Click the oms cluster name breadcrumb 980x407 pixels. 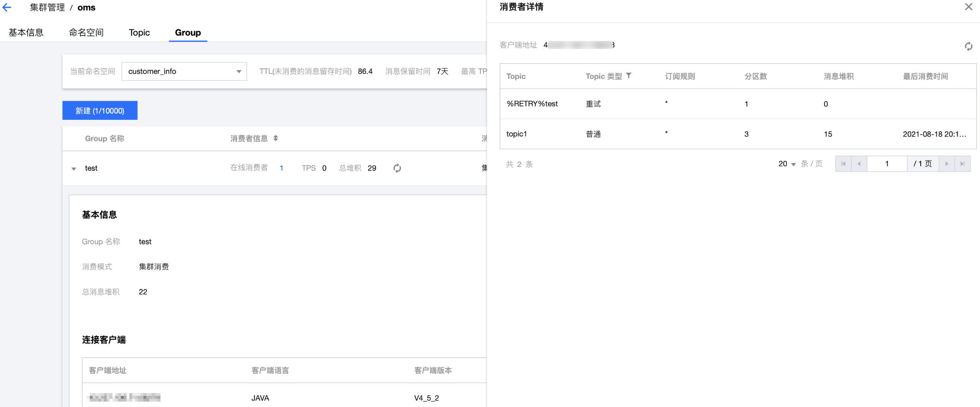point(86,7)
